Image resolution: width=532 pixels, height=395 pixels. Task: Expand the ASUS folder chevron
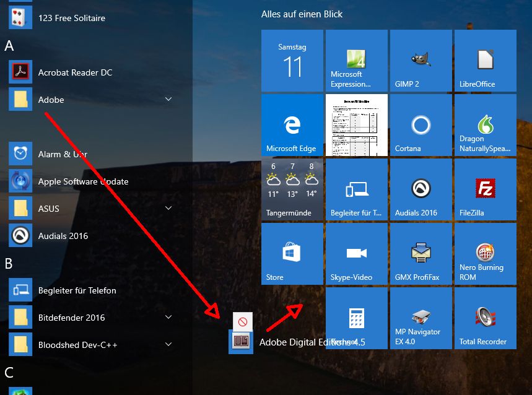coord(168,208)
